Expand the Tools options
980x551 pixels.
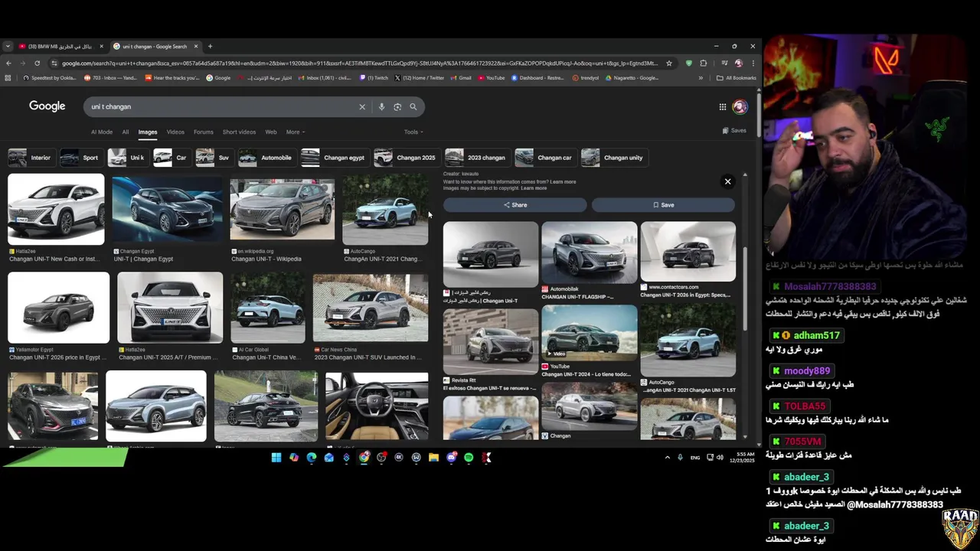tap(413, 132)
